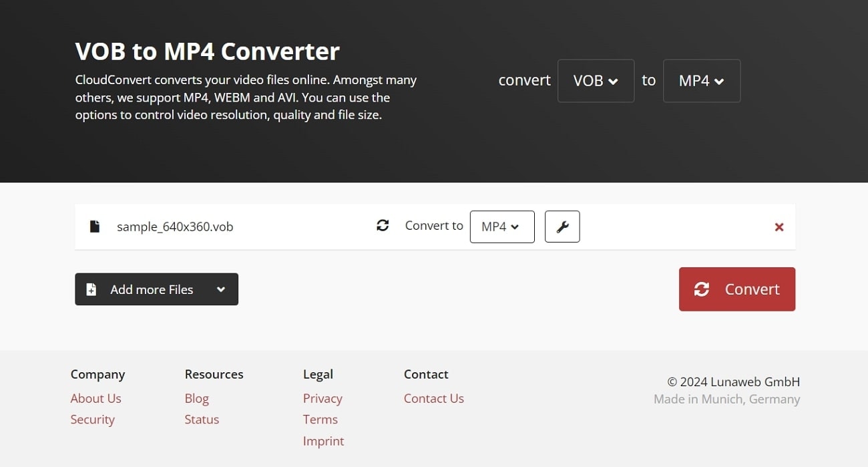This screenshot has height=467, width=868.
Task: Open the VOB source format dropdown
Action: click(596, 81)
